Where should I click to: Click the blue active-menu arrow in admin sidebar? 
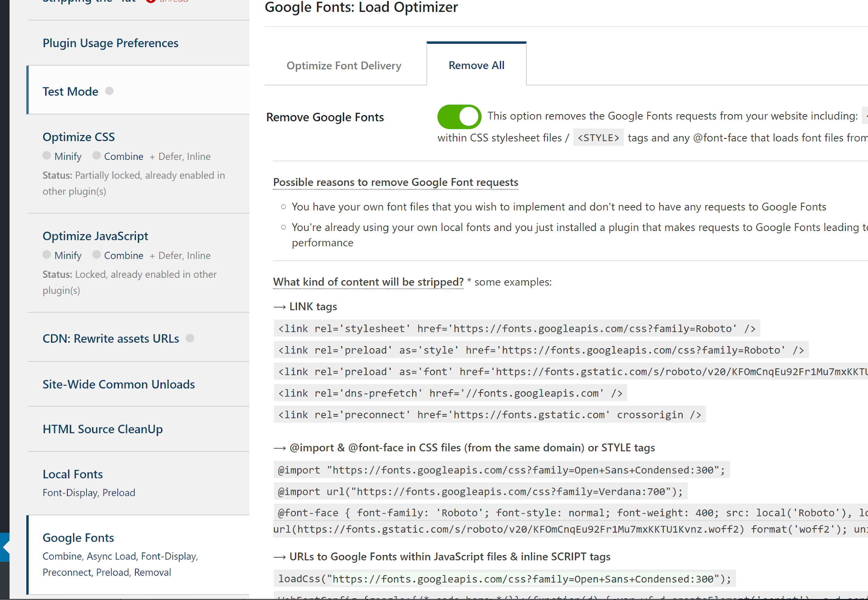[5, 547]
